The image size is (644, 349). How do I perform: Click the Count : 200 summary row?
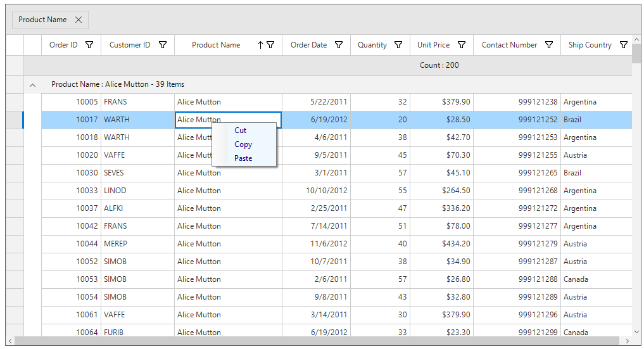[328, 65]
